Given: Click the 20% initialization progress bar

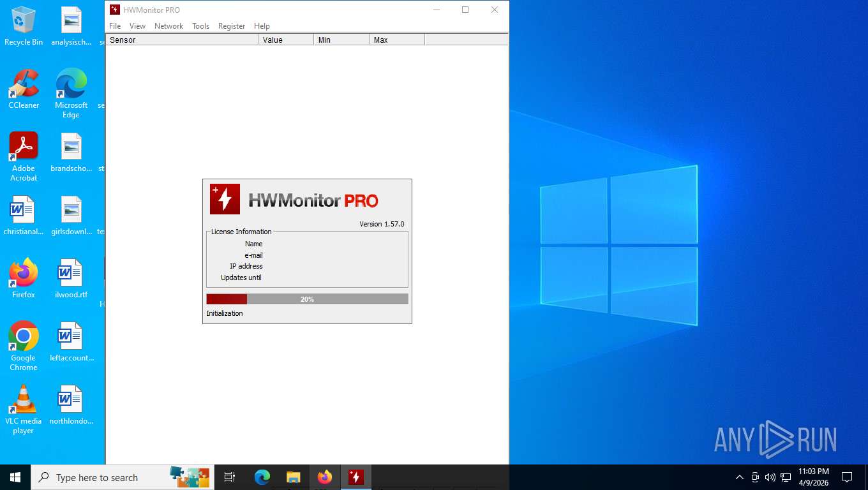Looking at the screenshot, I should 307,299.
